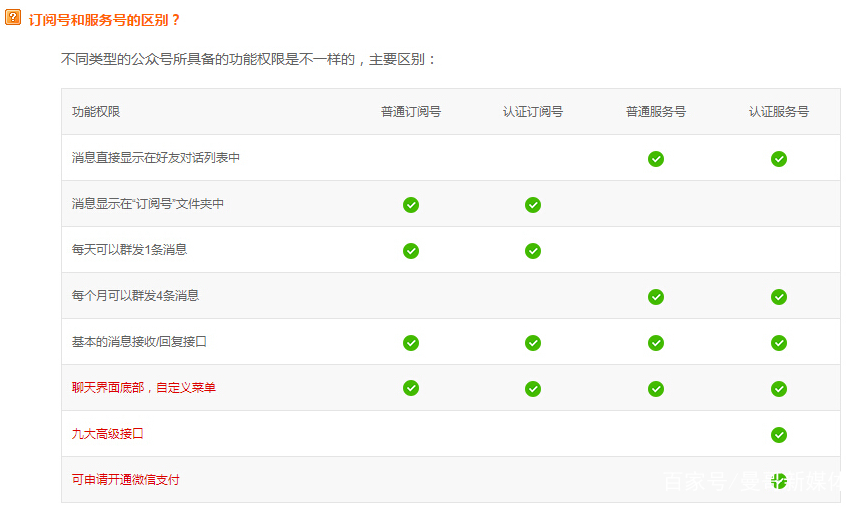Click the 消息直接显示在好友对话列表中 row label
846x511 pixels.
[x=155, y=158]
